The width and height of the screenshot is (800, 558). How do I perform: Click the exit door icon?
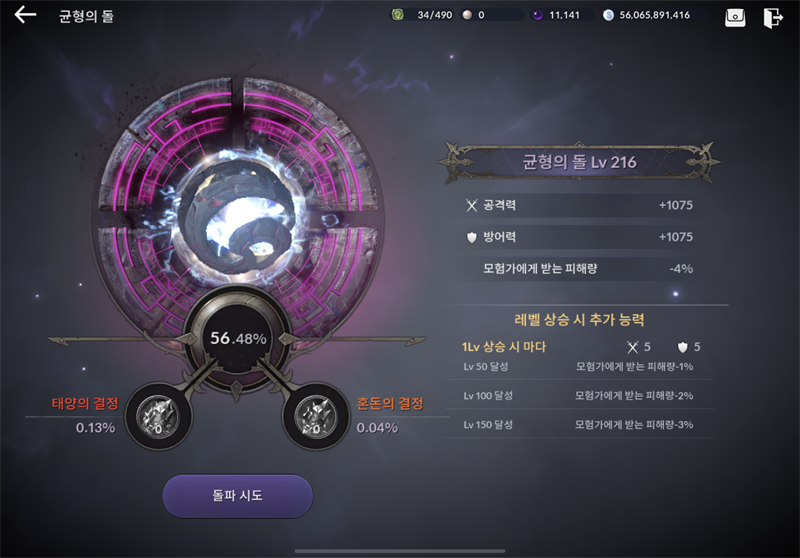point(773,17)
